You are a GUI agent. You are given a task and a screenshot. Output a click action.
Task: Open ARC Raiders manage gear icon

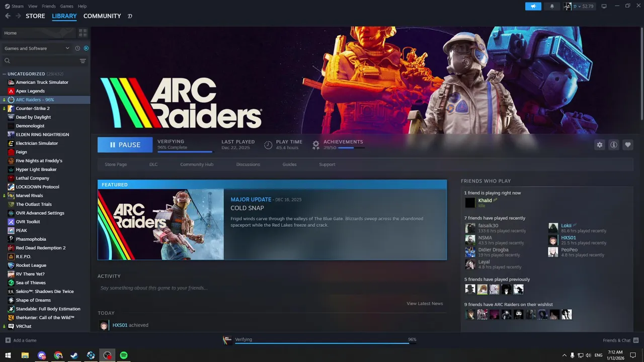tap(600, 145)
